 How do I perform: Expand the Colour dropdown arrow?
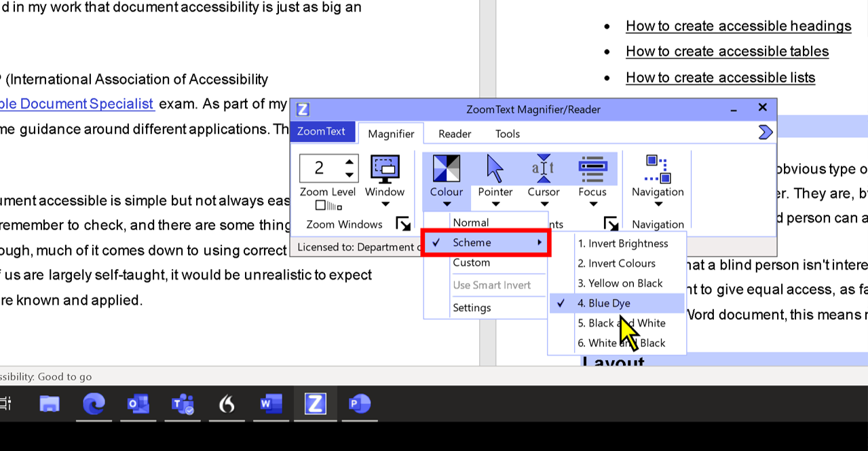447,204
